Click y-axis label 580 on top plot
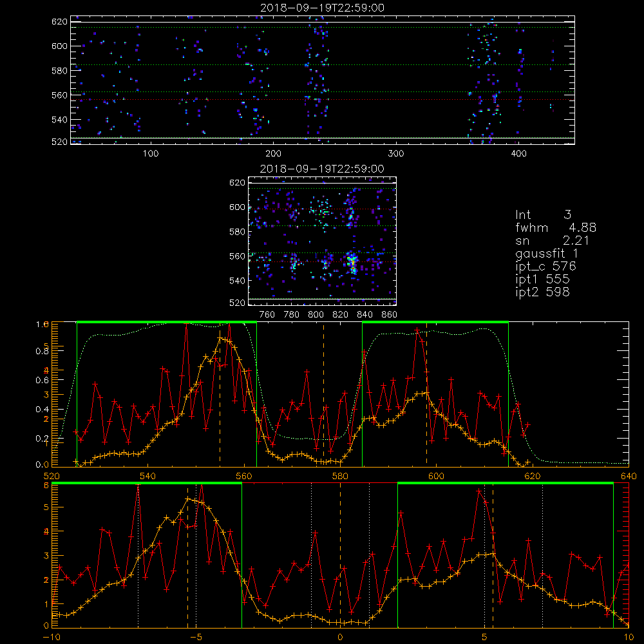 (59, 71)
